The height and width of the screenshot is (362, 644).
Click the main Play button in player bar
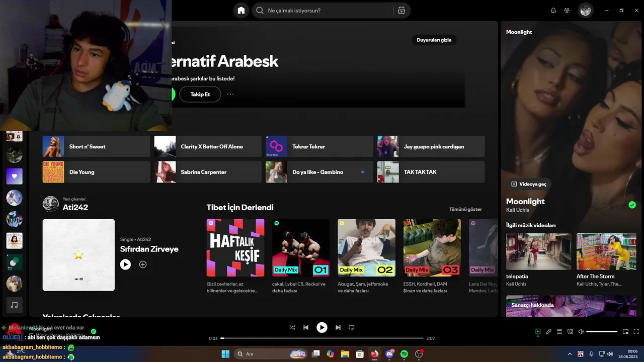click(322, 327)
